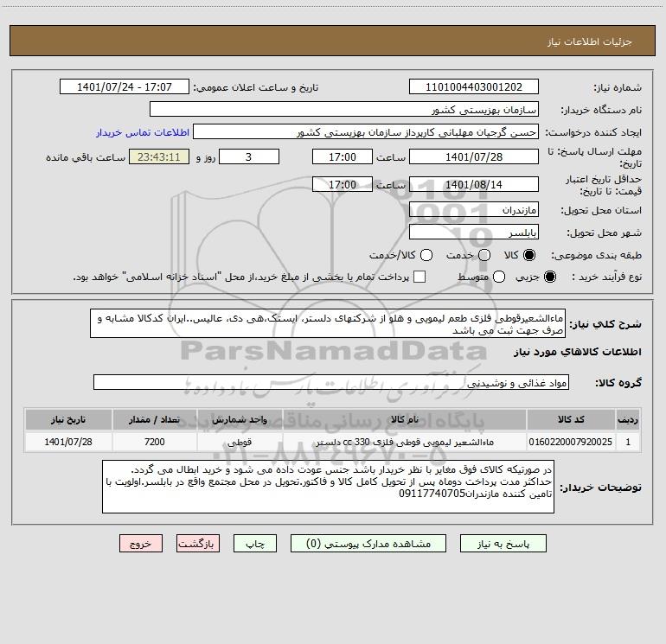
Task: Select the کالا radio button
Action: coord(529,255)
